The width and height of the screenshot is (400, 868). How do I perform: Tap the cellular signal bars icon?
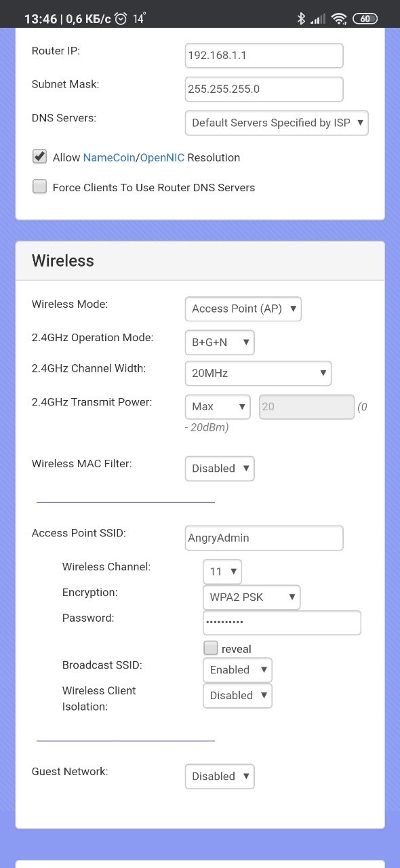click(x=318, y=19)
